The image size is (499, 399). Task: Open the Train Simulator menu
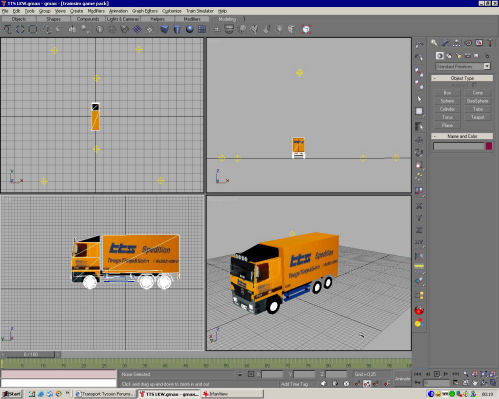tap(200, 11)
